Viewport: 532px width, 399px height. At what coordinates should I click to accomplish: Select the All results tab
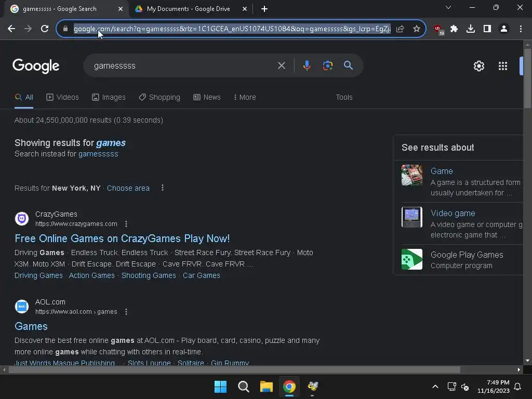click(24, 97)
